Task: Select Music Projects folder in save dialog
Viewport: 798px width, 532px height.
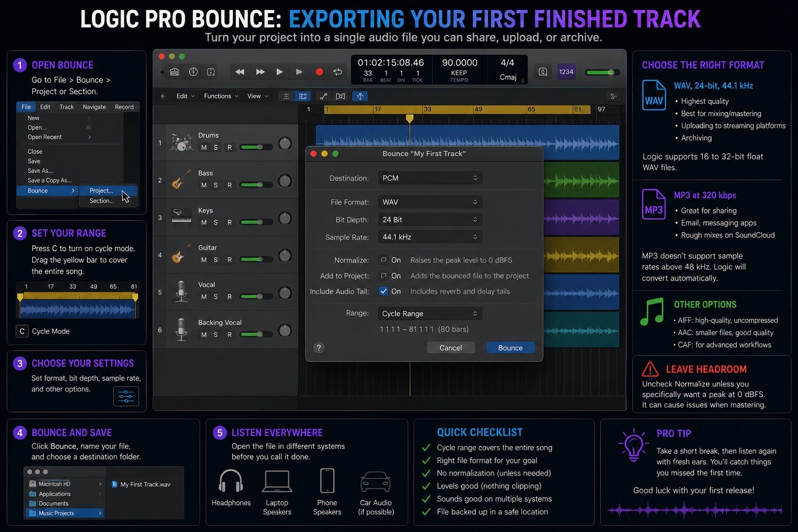Action: (65, 513)
